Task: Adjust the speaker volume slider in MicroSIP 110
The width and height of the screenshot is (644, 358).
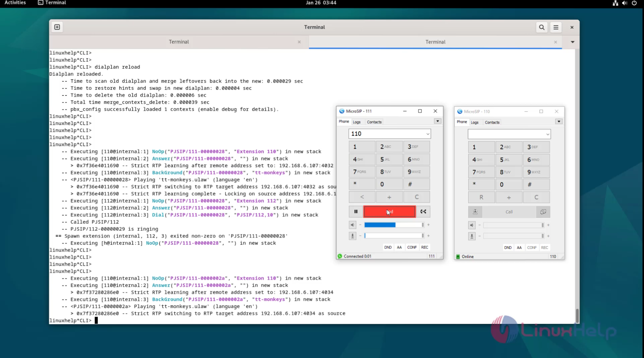Action: pos(514,225)
